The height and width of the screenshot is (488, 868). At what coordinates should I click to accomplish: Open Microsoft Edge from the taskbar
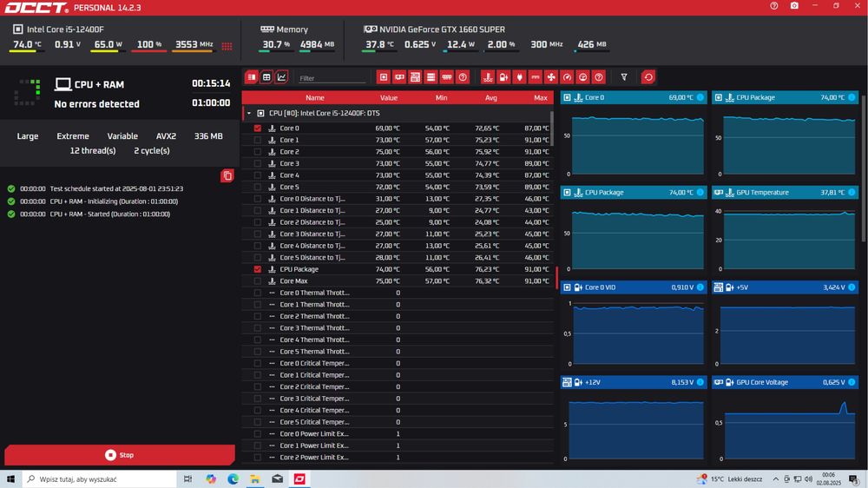click(233, 479)
